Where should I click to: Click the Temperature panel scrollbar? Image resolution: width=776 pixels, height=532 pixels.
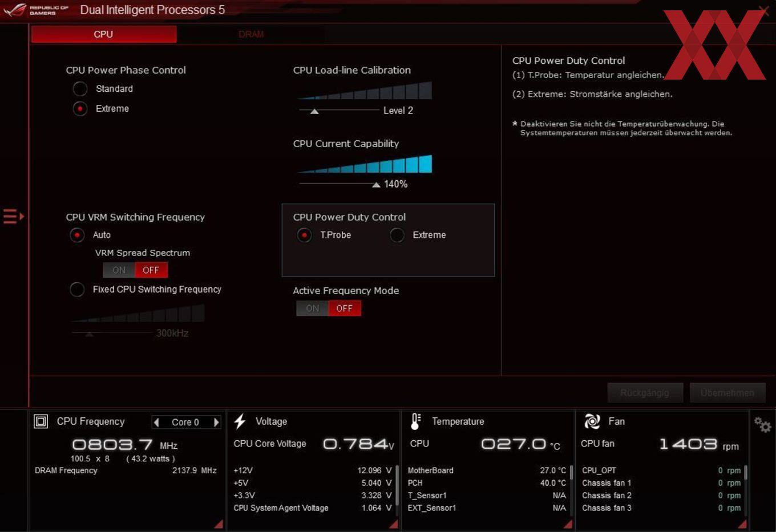click(571, 473)
